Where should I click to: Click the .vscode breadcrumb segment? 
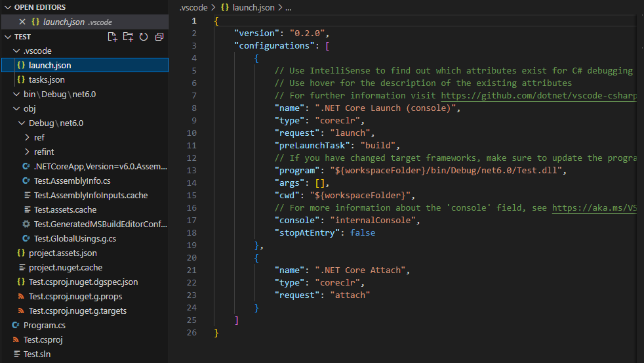tap(193, 7)
